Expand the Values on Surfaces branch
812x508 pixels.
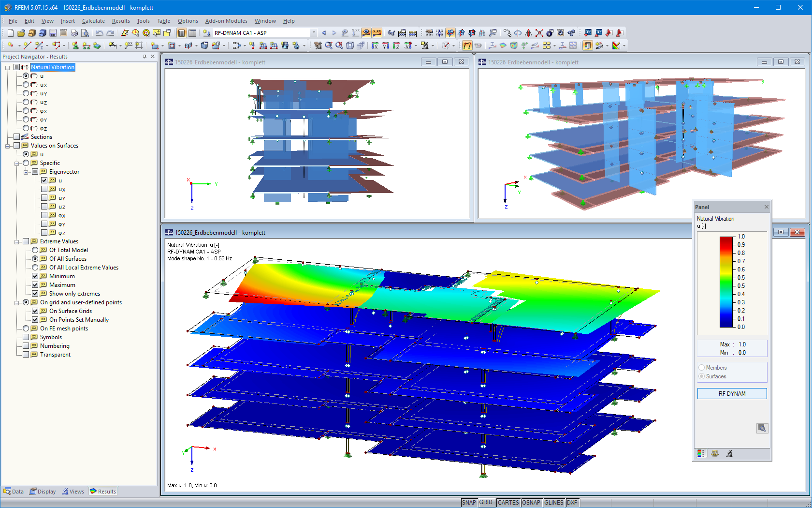pyautogui.click(x=8, y=145)
